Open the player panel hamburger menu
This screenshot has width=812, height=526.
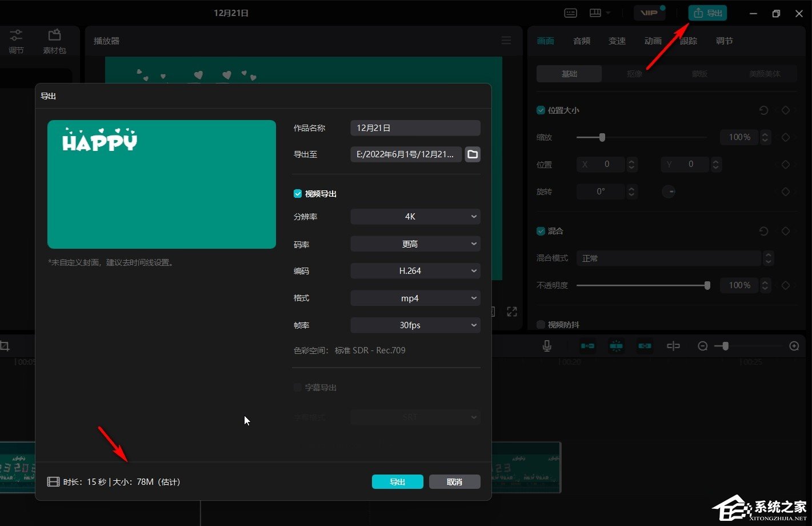coord(506,41)
